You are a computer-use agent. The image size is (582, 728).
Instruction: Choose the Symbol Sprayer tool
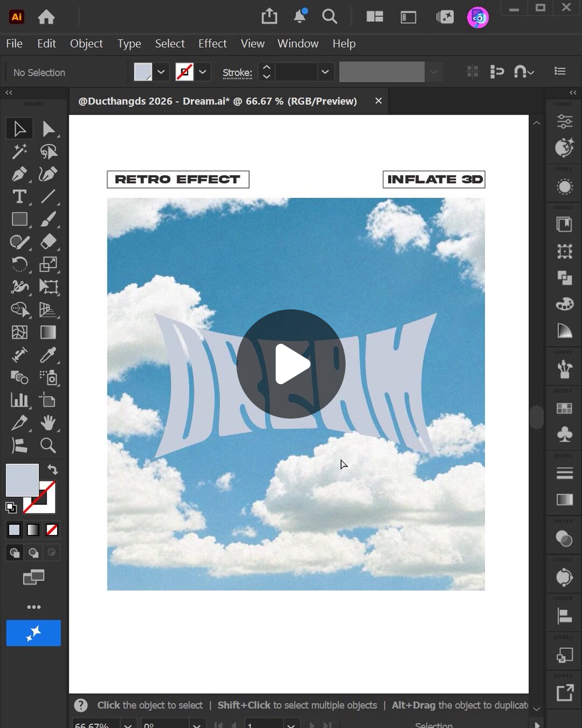coord(48,377)
